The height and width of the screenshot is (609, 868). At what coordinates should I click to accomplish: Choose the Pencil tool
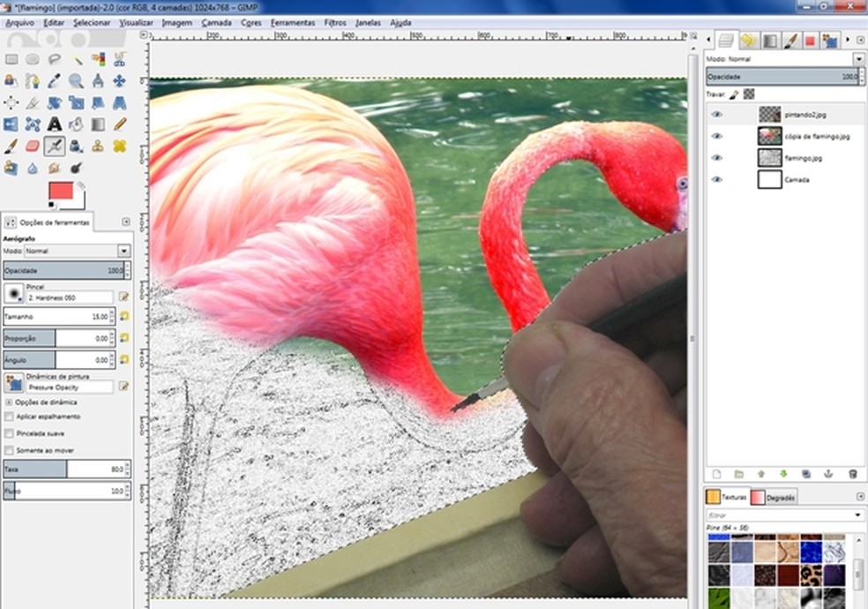click(119, 124)
